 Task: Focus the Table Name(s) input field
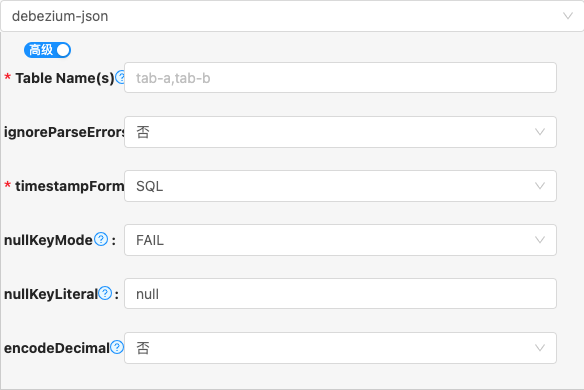[x=340, y=78]
